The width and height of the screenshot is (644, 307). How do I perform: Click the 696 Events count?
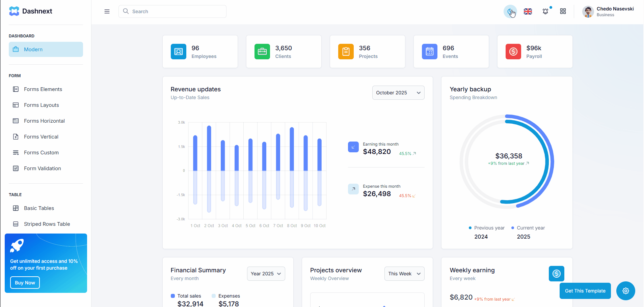coord(448,48)
